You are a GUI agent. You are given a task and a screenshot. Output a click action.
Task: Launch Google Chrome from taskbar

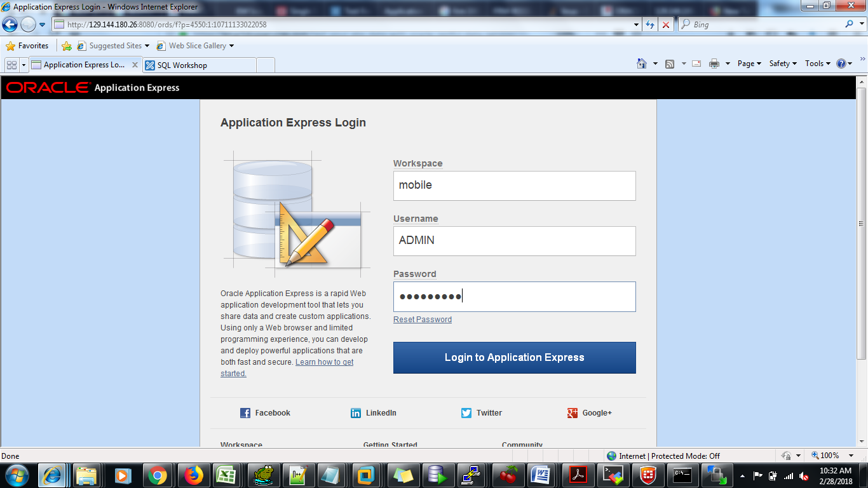(157, 475)
